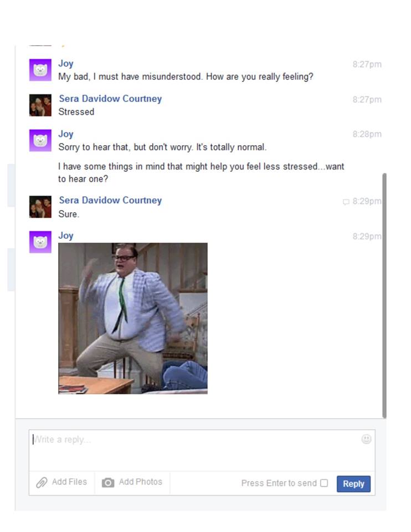Click the camera Add Photos icon

[108, 483]
